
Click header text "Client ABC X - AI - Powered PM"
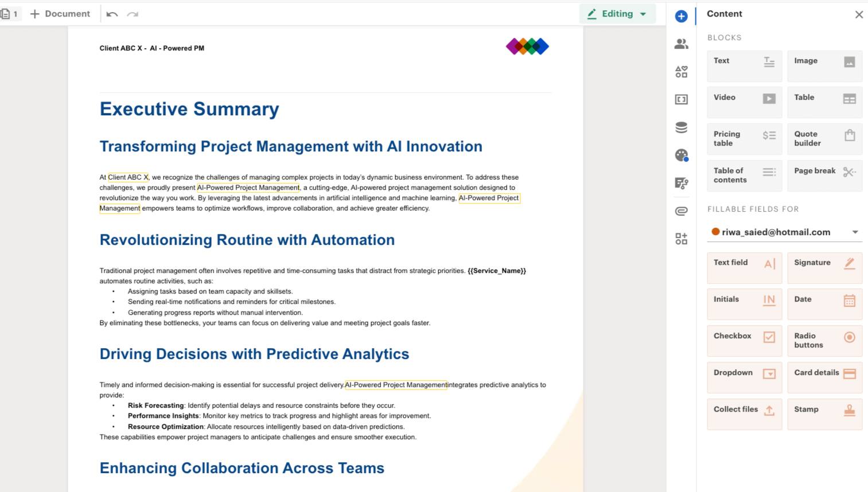pos(152,48)
